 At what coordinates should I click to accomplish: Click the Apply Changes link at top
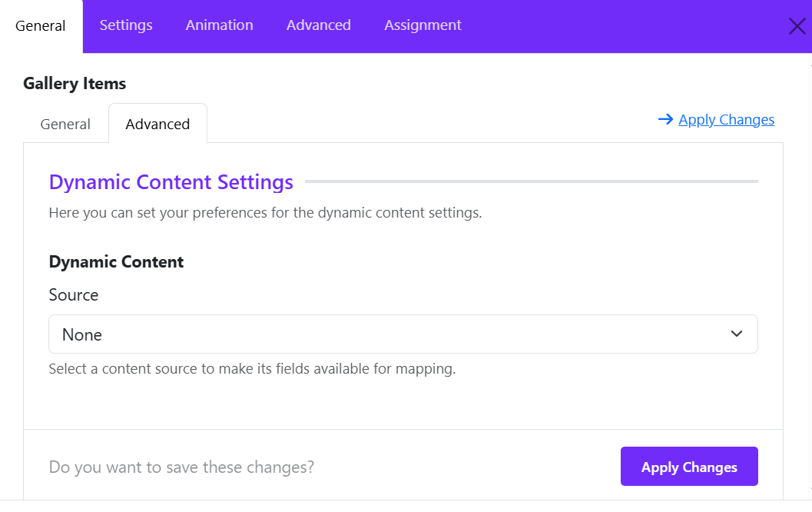pyautogui.click(x=726, y=120)
